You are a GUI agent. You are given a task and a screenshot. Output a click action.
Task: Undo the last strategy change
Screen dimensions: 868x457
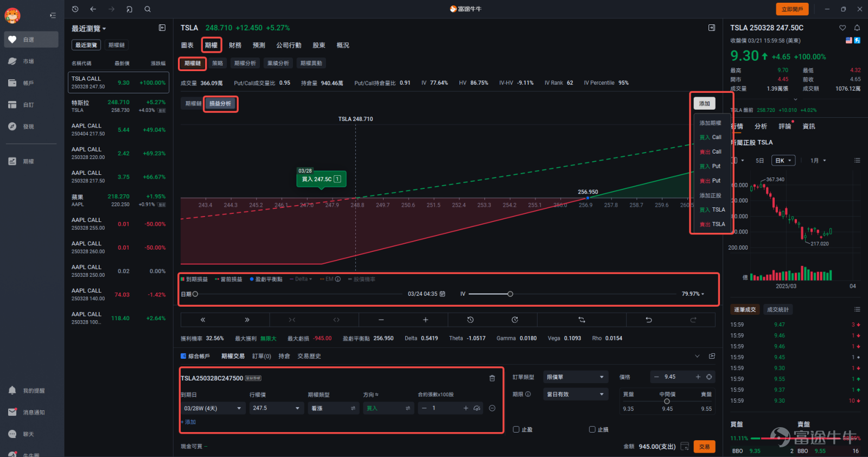648,320
